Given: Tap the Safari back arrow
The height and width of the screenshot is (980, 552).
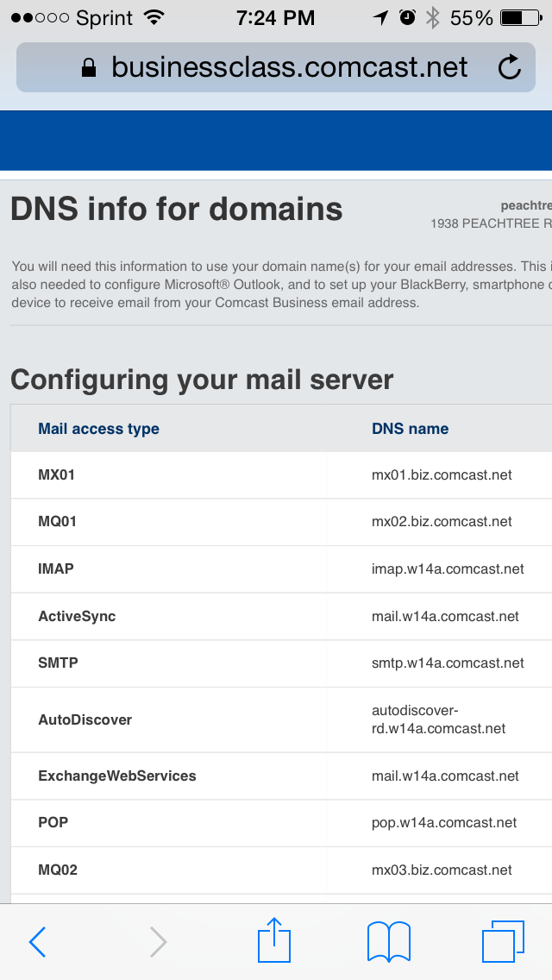Looking at the screenshot, I should (x=37, y=942).
